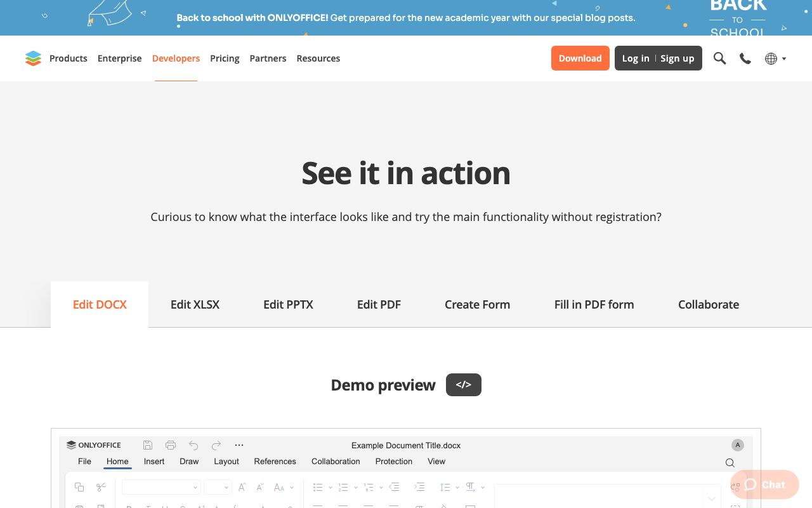Screen dimensions: 812x508
Task: Select the Fill in PDF form tab
Action: coord(594,305)
